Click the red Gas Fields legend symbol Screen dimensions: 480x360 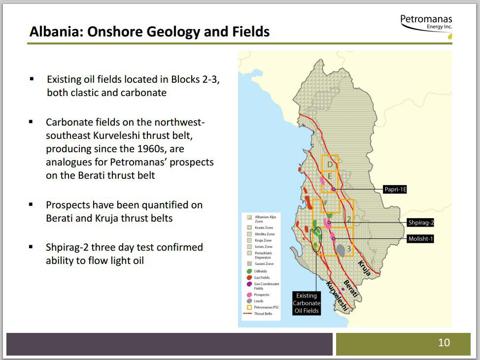tap(249, 277)
